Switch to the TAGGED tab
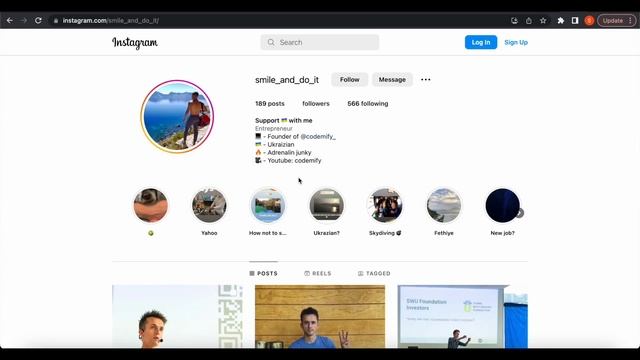 [374, 273]
